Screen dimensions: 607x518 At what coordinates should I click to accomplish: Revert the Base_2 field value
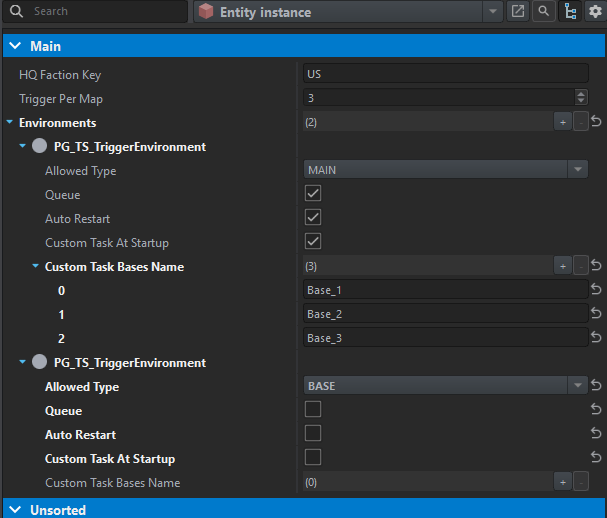point(596,314)
